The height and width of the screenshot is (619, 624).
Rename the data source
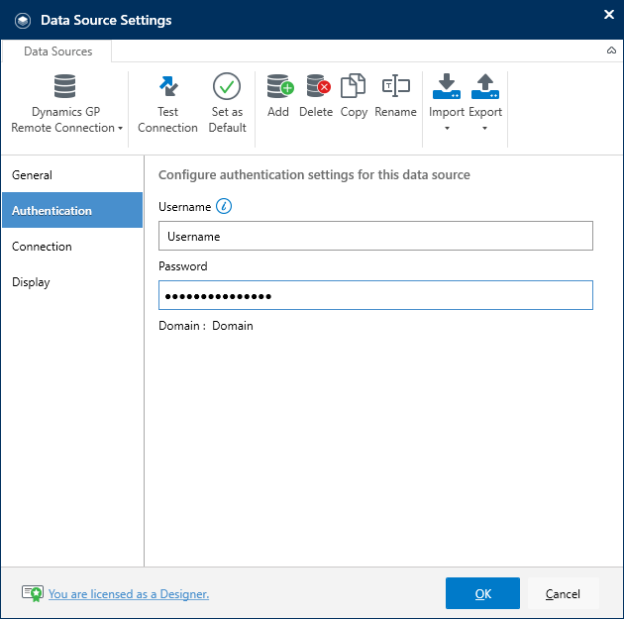coord(396,96)
